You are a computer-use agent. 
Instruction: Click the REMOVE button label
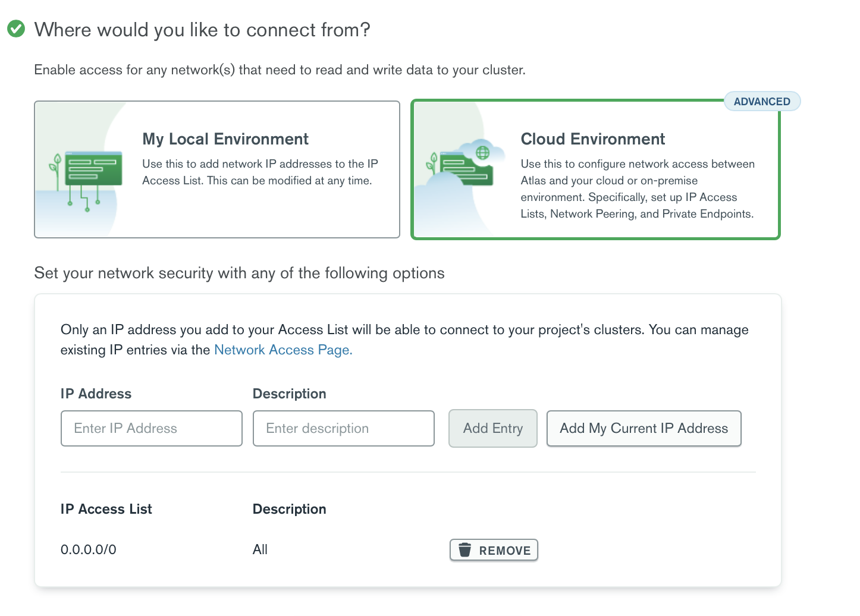pyautogui.click(x=504, y=551)
